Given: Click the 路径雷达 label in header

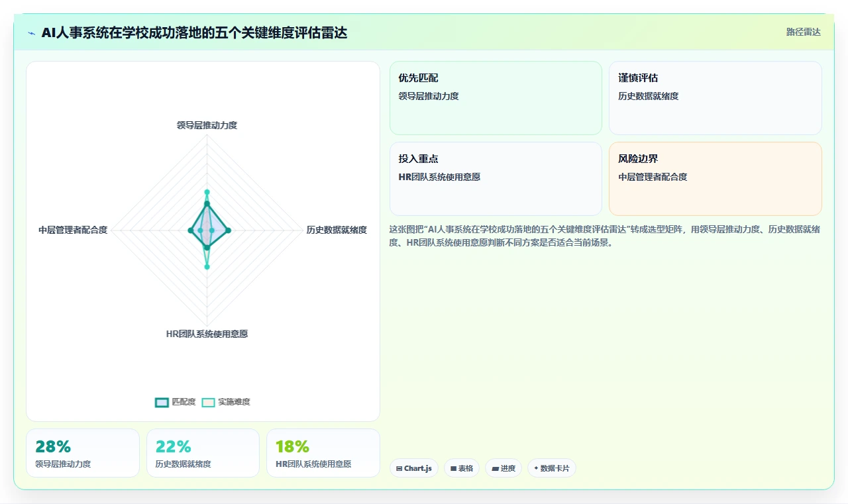Looking at the screenshot, I should (803, 32).
